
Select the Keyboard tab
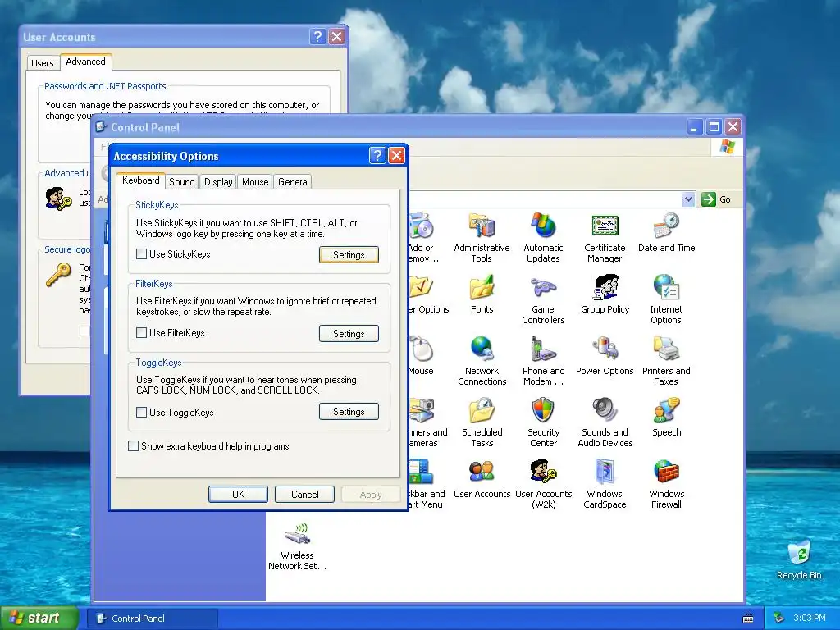140,180
